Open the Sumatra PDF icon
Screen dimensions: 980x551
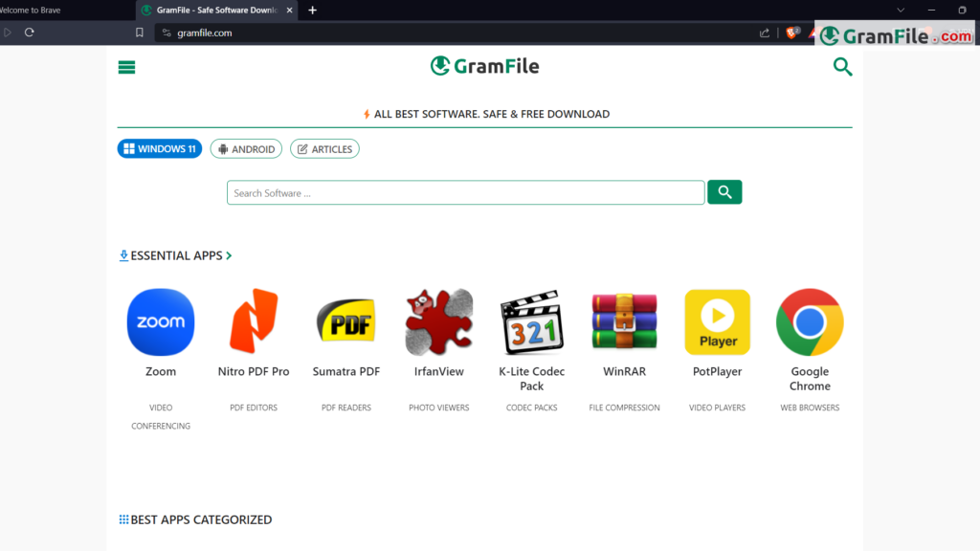(x=345, y=322)
